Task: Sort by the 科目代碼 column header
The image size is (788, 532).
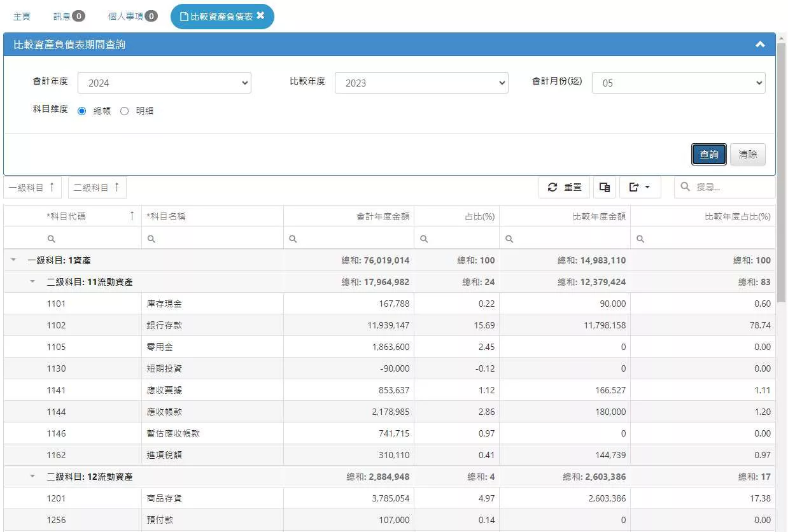Action: pos(73,216)
